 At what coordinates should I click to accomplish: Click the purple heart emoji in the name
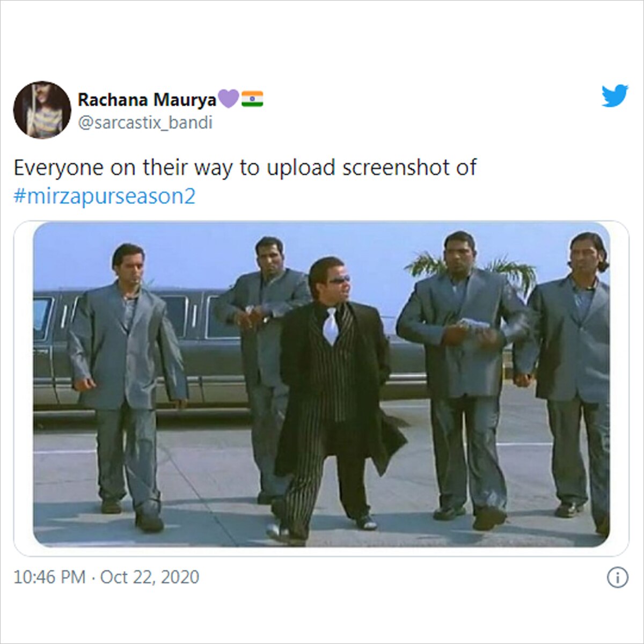[x=228, y=98]
